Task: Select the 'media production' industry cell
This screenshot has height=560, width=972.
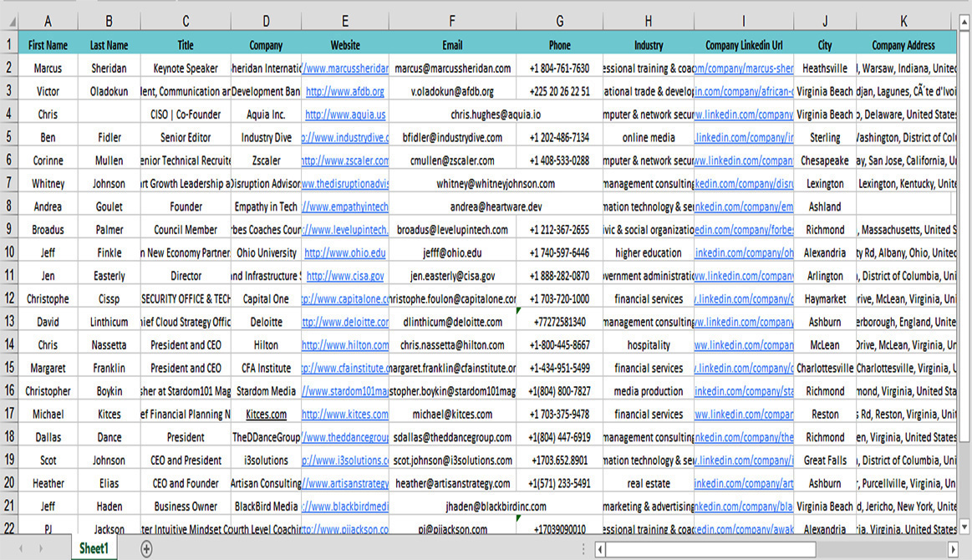Action: [x=649, y=390]
